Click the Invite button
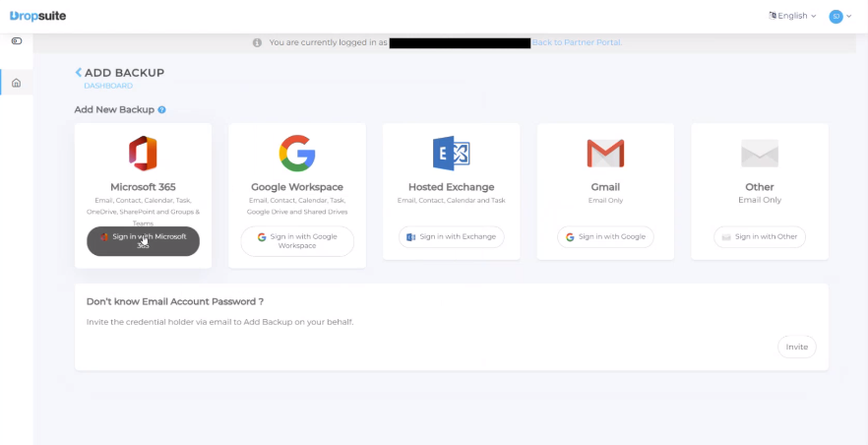The image size is (868, 445). point(796,347)
